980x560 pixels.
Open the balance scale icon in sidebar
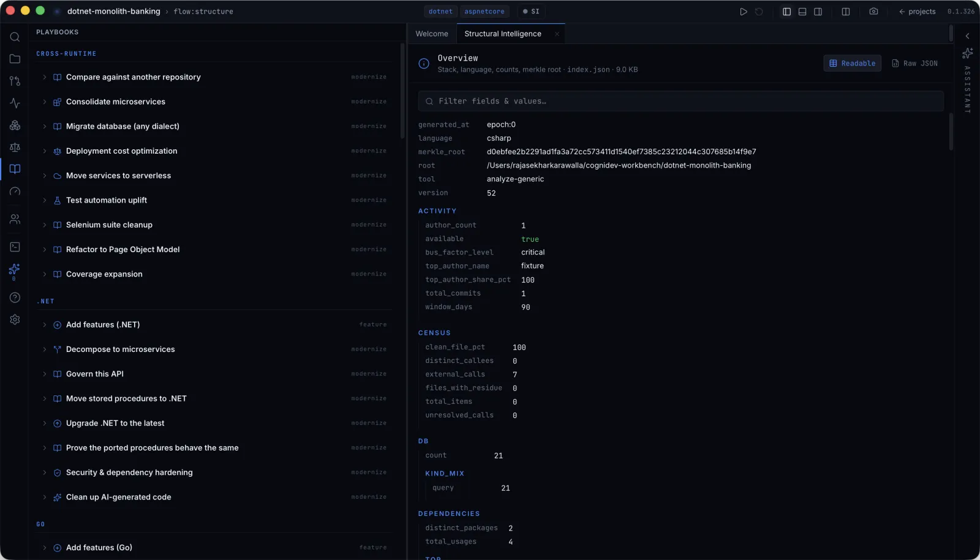click(15, 147)
